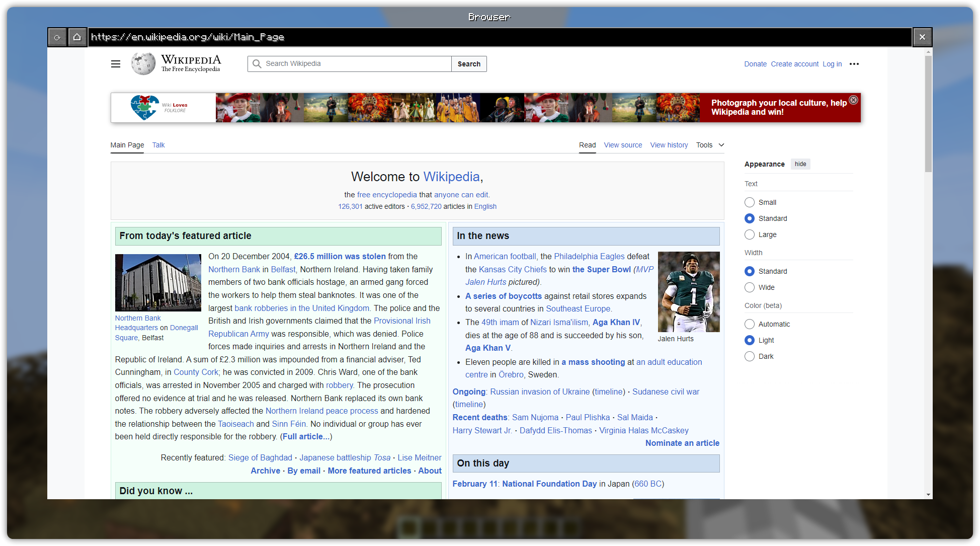
Task: Click the Search button
Action: [x=469, y=64]
